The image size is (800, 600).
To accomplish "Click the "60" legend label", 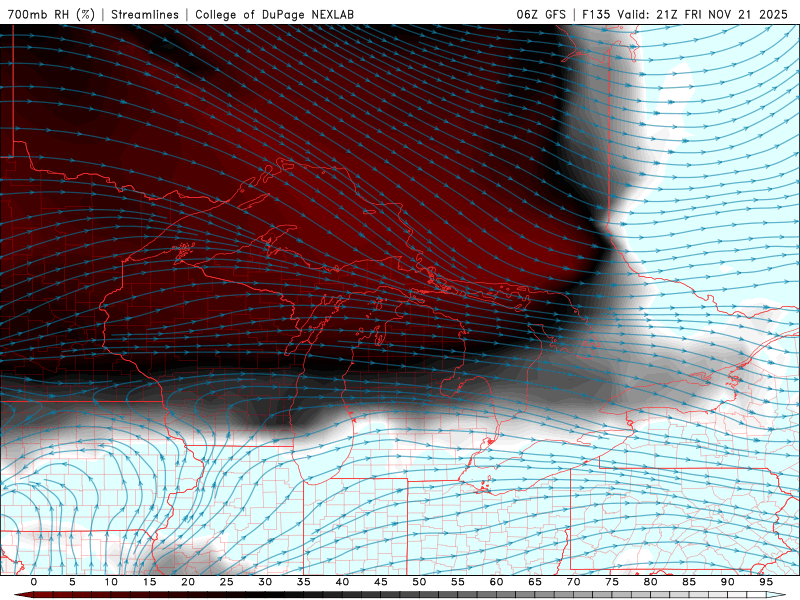I will click(496, 582).
